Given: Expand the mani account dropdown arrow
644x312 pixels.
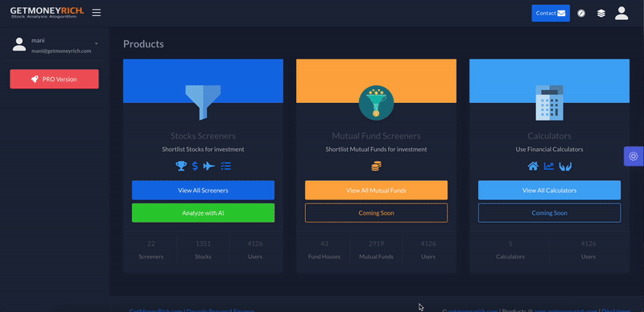Looking at the screenshot, I should click(x=96, y=43).
